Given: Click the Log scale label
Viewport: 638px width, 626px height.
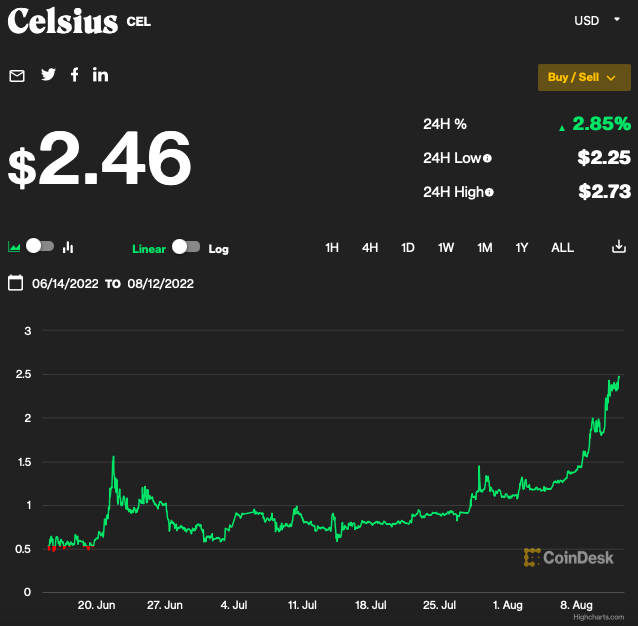Looking at the screenshot, I should coord(218,249).
